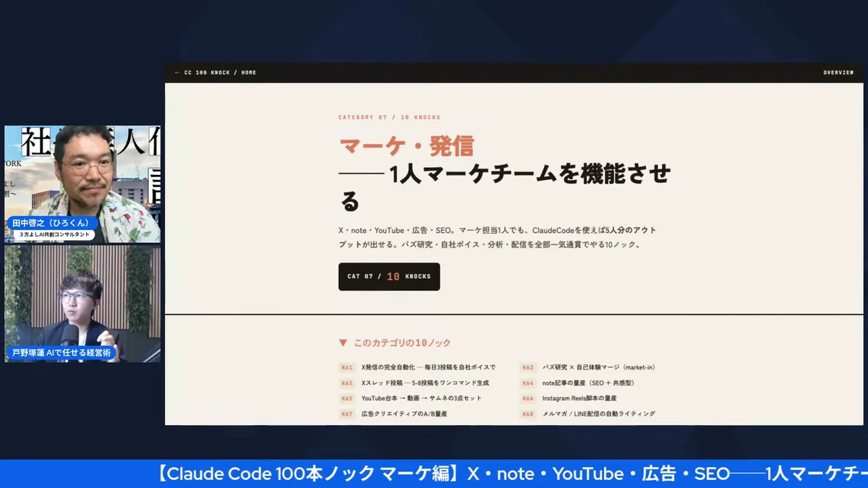The height and width of the screenshot is (488, 868).
Task: Select the 戸野塚蓮 webcam video
Action: click(x=82, y=304)
